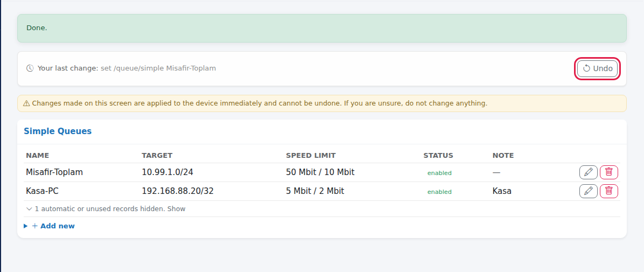Click the 5 Mbit / 2 Mbit speed limit
Viewport: 644px width, 272px height.
click(x=315, y=191)
